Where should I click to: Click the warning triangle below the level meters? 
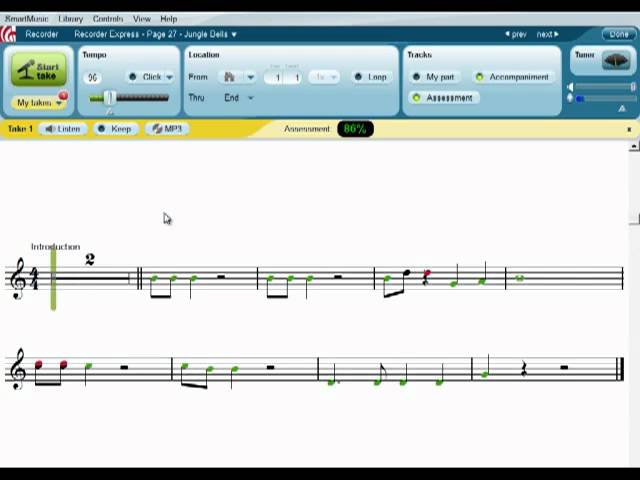click(x=622, y=109)
